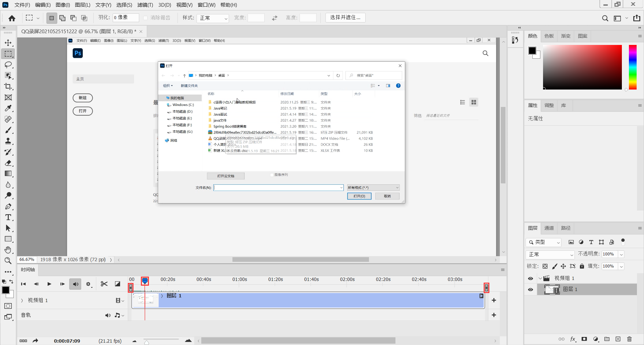Click the Search icon in options bar
Screen dimensions: 644x345
(605, 18)
